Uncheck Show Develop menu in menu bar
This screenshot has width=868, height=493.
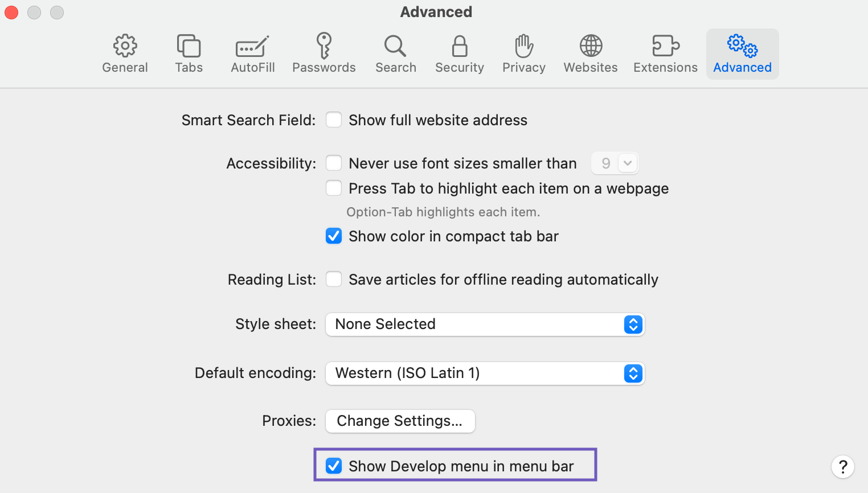(334, 466)
